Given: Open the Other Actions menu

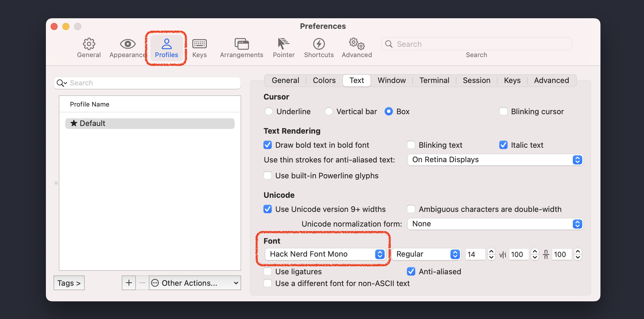Looking at the screenshot, I should click(195, 283).
